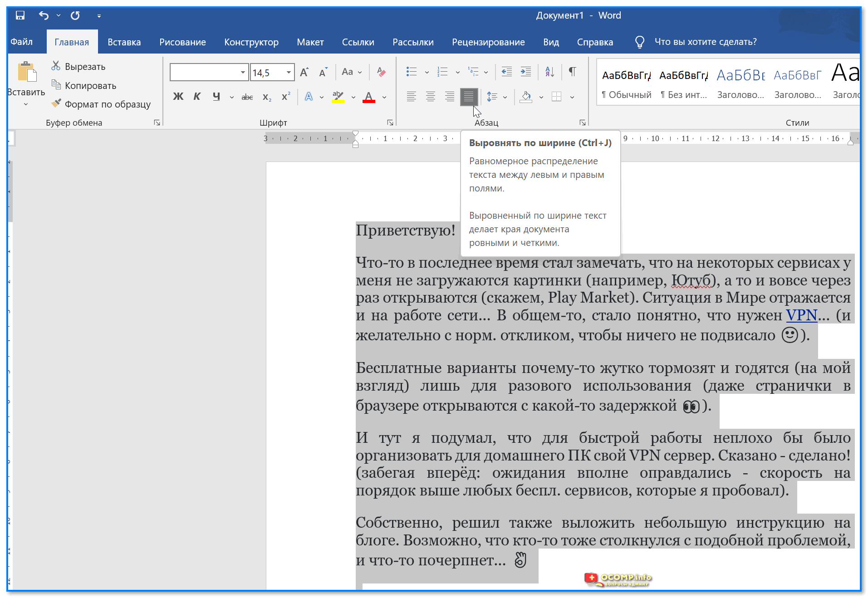Open line spacing options
Viewport: 868px width, 598px height.
click(492, 97)
